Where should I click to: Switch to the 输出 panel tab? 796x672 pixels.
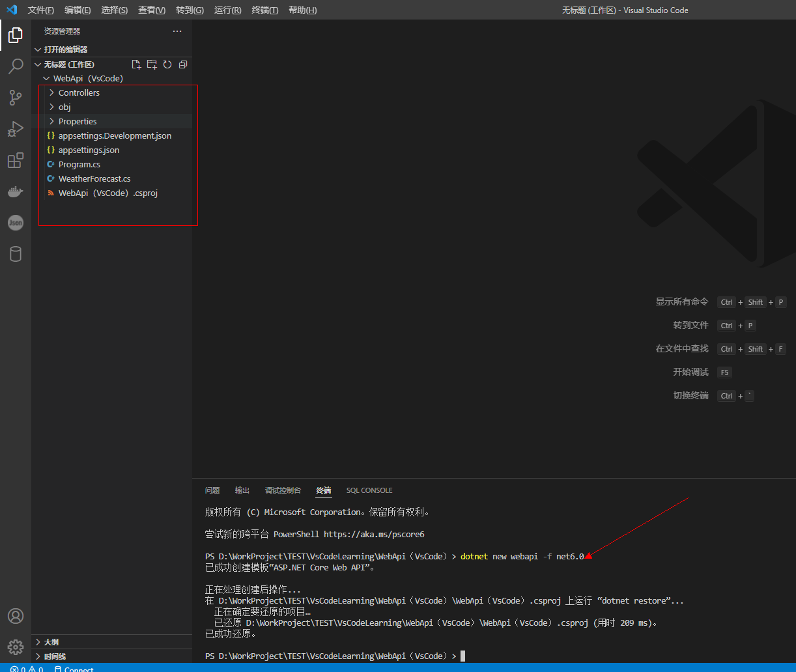(x=242, y=490)
